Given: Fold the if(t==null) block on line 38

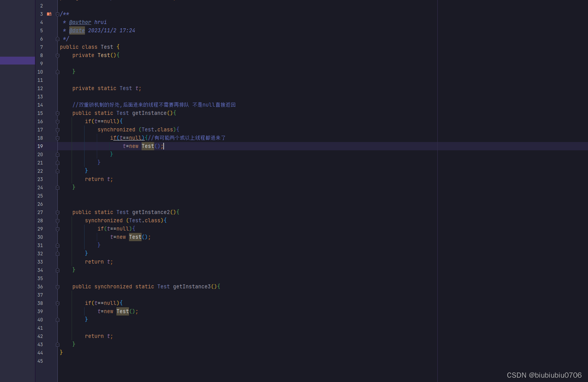Looking at the screenshot, I should coord(57,303).
